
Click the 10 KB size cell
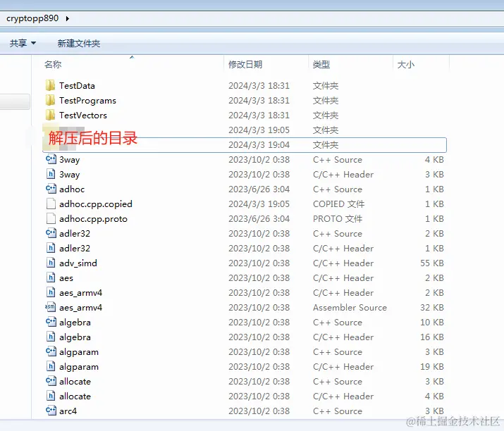click(432, 322)
